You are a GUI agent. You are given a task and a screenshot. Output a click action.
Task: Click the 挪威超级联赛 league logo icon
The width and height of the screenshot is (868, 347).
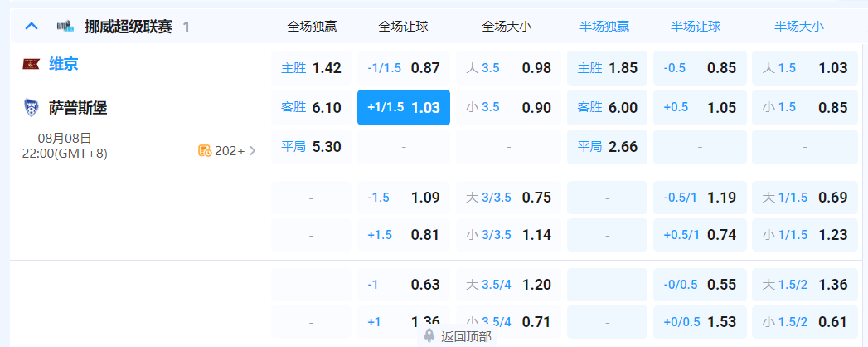tap(65, 26)
